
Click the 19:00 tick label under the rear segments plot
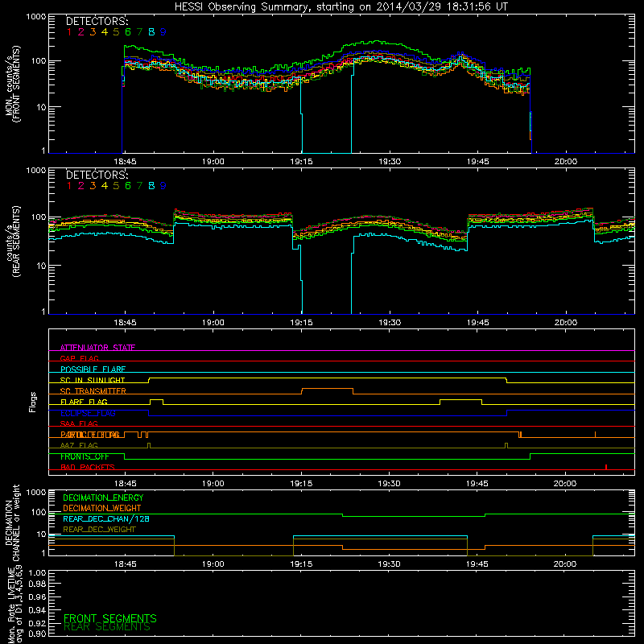point(213,323)
